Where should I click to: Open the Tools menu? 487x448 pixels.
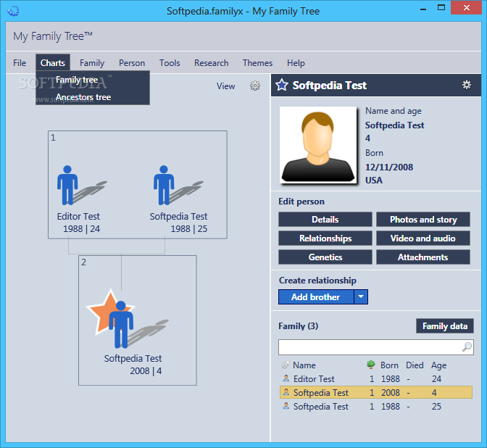pyautogui.click(x=170, y=63)
